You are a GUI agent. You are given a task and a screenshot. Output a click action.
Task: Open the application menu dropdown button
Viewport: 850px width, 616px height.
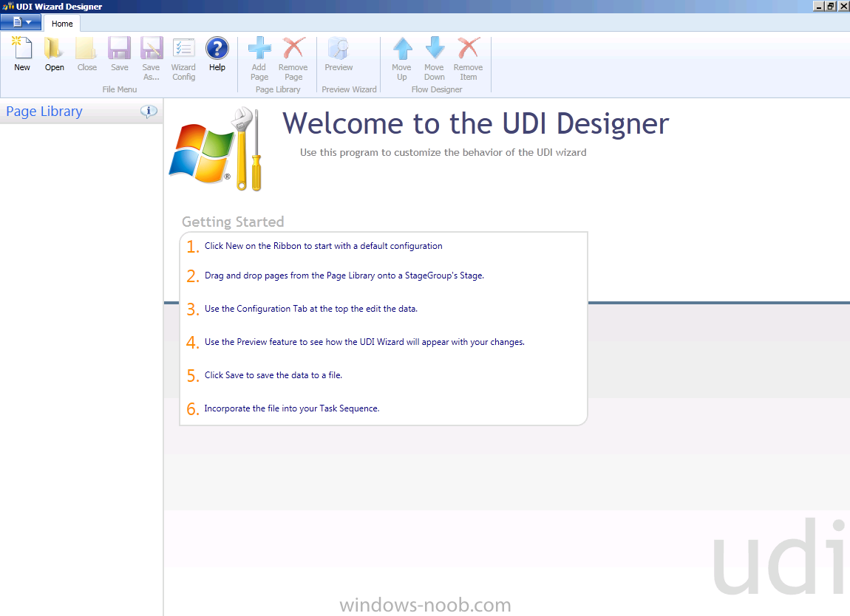pyautogui.click(x=21, y=22)
